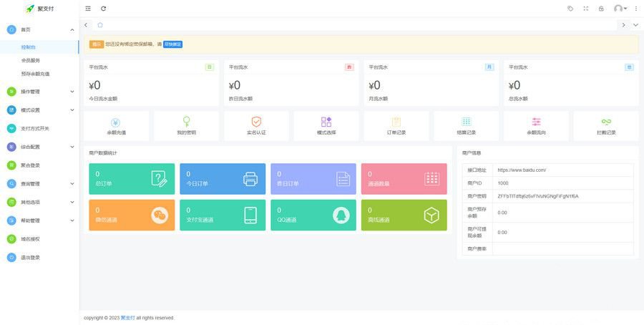
Task: Click the 尽快绑定 button in the notice
Action: tap(172, 44)
